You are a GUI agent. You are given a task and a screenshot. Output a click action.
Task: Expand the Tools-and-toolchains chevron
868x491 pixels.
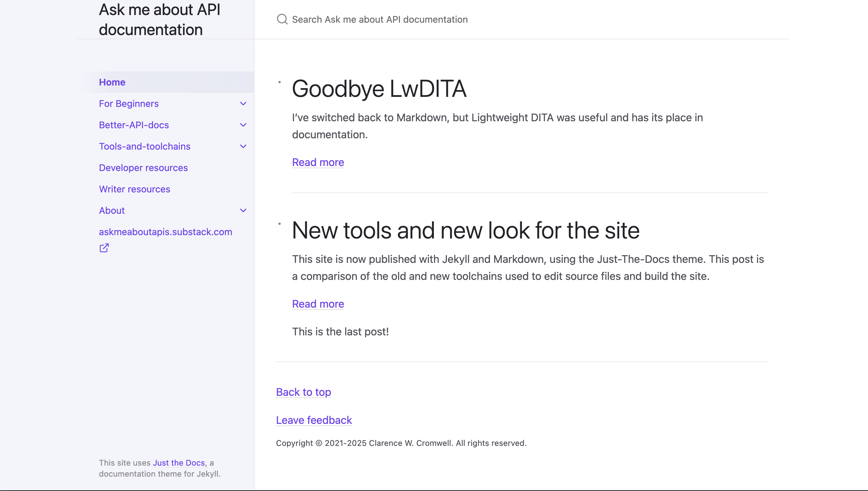point(243,146)
